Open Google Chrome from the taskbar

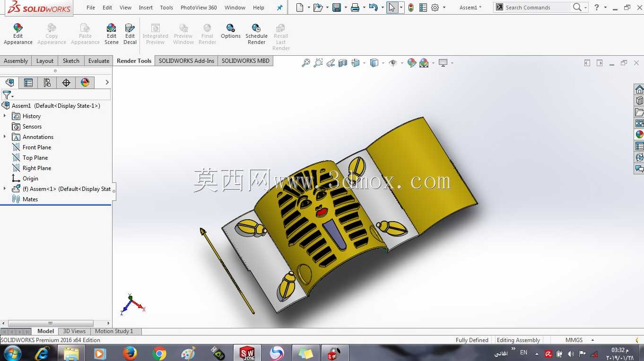pos(159,353)
